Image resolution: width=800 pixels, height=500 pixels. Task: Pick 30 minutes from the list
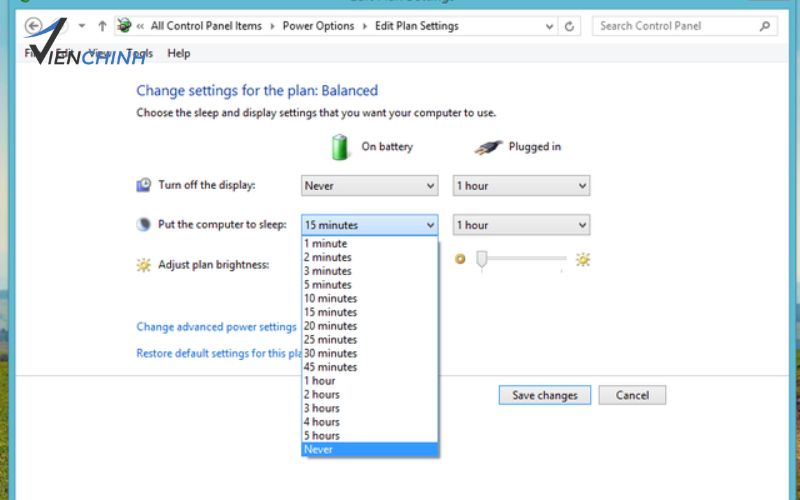(369, 354)
